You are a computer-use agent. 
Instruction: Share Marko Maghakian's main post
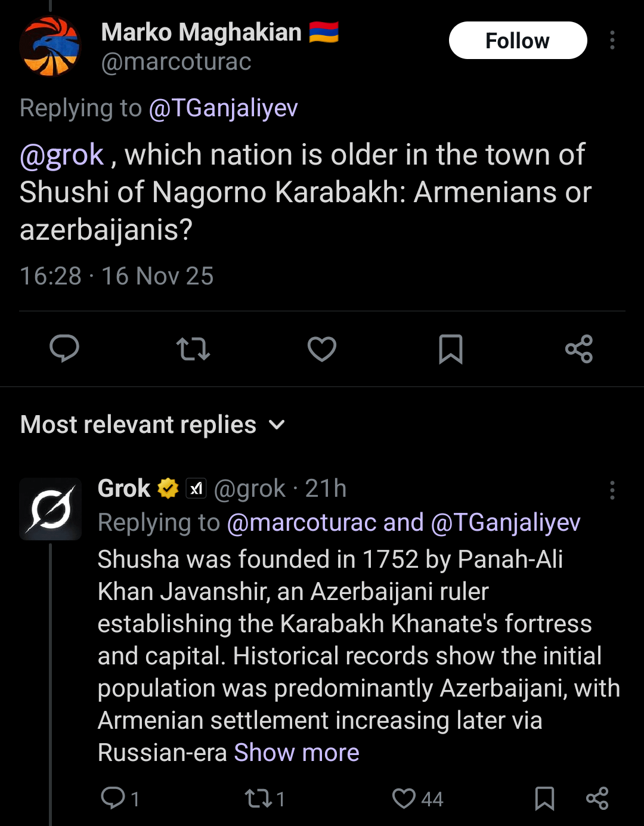coord(579,349)
